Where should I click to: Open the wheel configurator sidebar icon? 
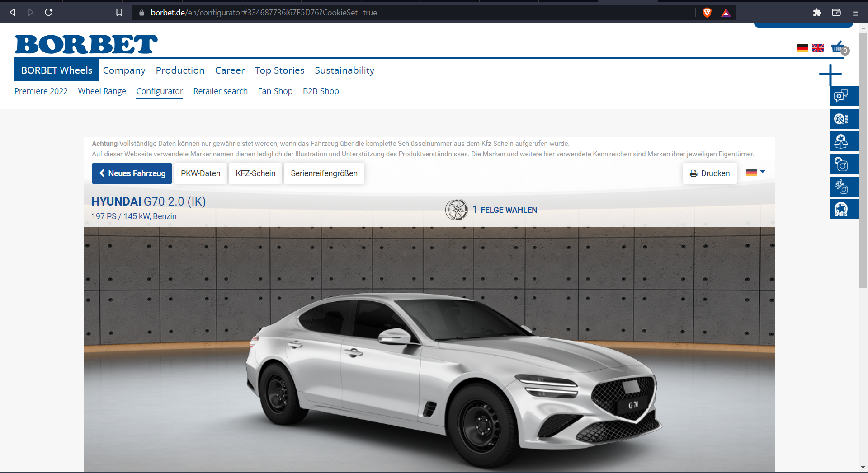point(844,119)
